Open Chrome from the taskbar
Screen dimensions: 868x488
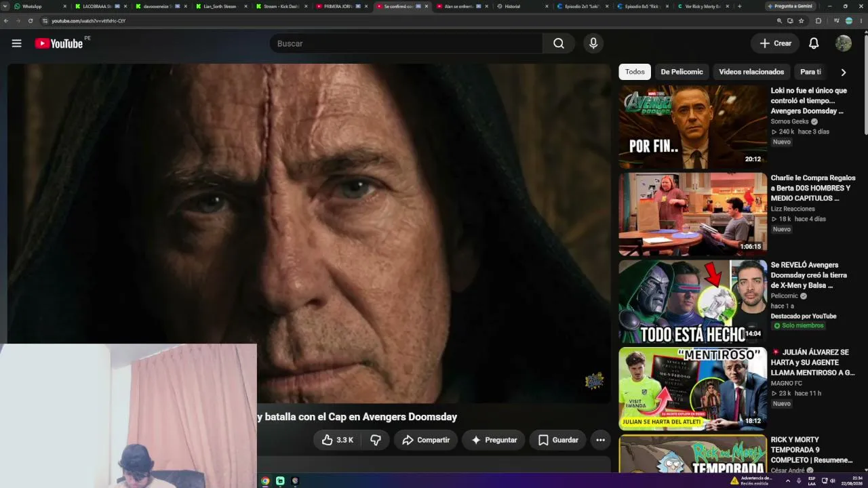(x=265, y=481)
